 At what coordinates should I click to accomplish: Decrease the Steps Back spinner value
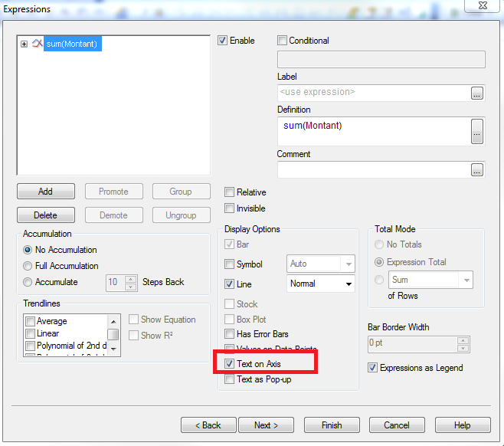(x=130, y=287)
